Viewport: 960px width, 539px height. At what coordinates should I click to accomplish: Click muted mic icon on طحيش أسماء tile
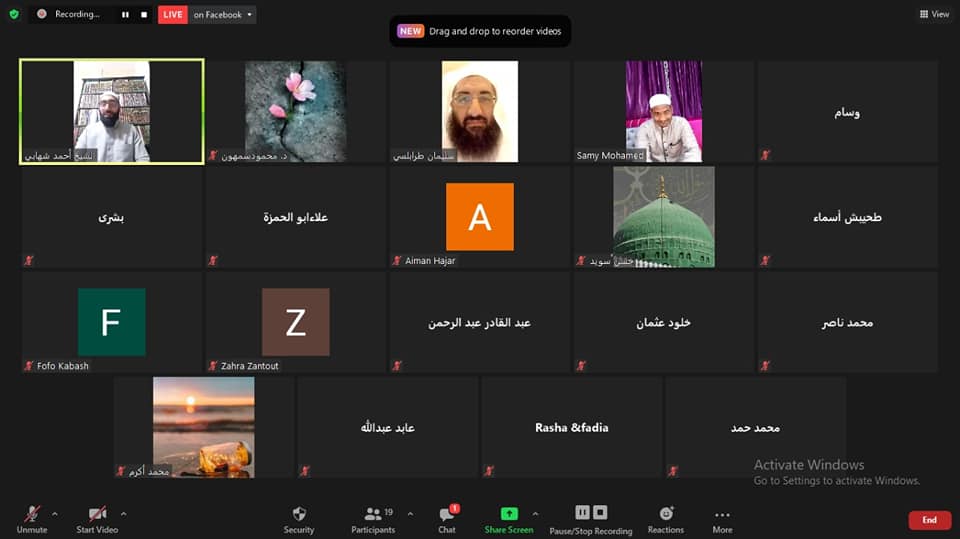(x=765, y=260)
